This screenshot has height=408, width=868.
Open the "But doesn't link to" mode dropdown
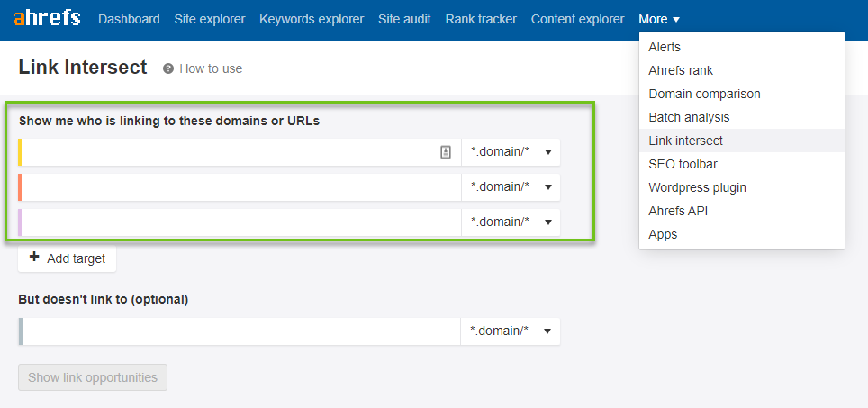(x=511, y=331)
